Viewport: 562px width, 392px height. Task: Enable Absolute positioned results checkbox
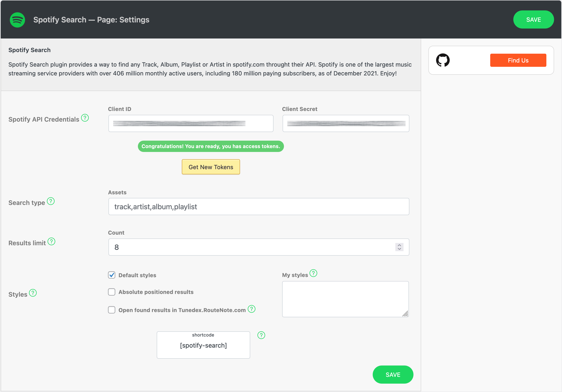click(x=112, y=292)
